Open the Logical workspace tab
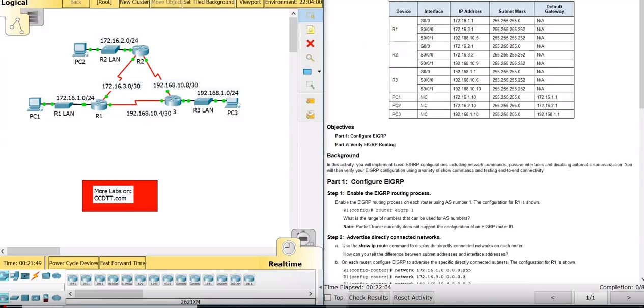644x308 pixels. (15, 3)
